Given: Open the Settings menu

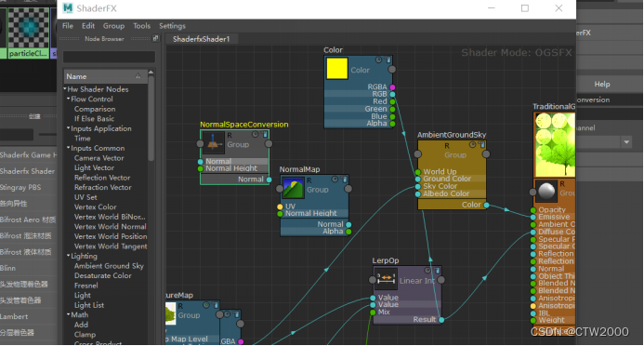Looking at the screenshot, I should point(173,25).
